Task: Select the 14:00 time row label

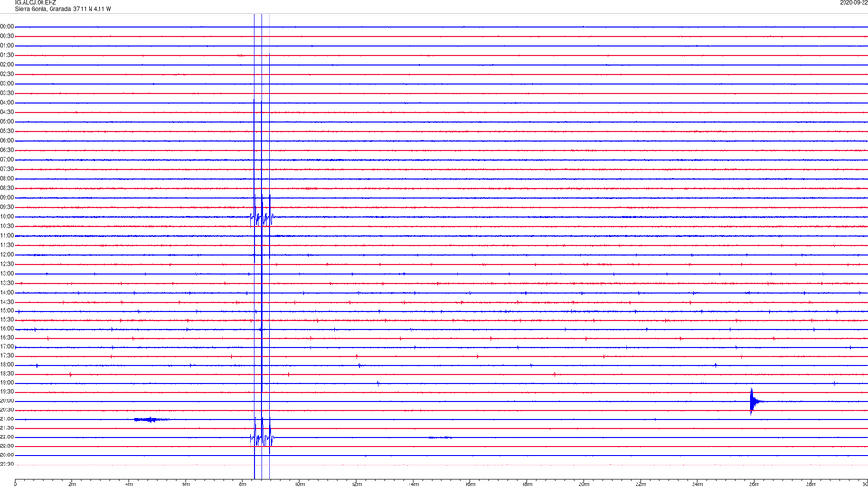Action: [x=6, y=293]
